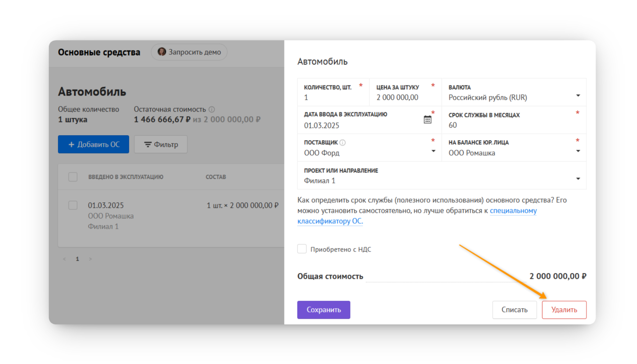This screenshot has width=637, height=364.
Task: Enable the Приобретено с НДС checkbox
Action: (x=302, y=249)
